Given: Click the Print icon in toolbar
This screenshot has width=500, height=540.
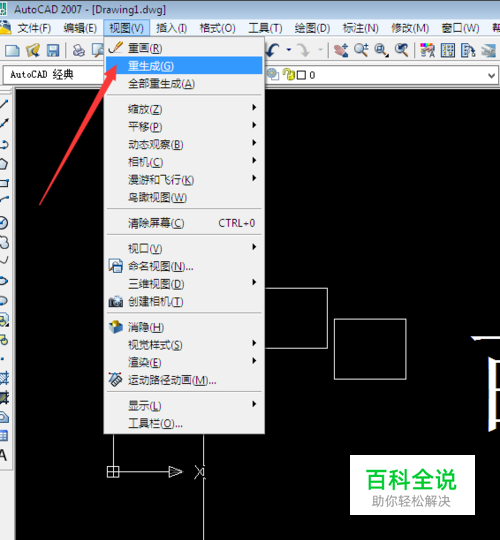Looking at the screenshot, I should pyautogui.click(x=79, y=51).
